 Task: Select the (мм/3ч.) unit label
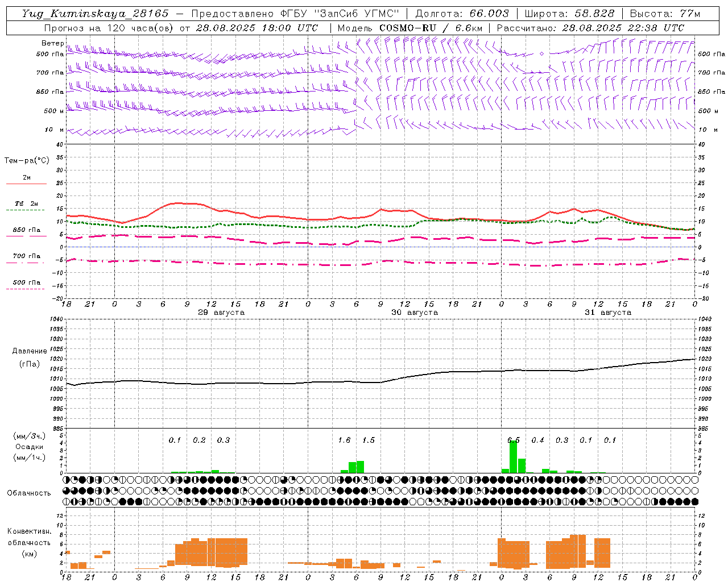tap(30, 436)
